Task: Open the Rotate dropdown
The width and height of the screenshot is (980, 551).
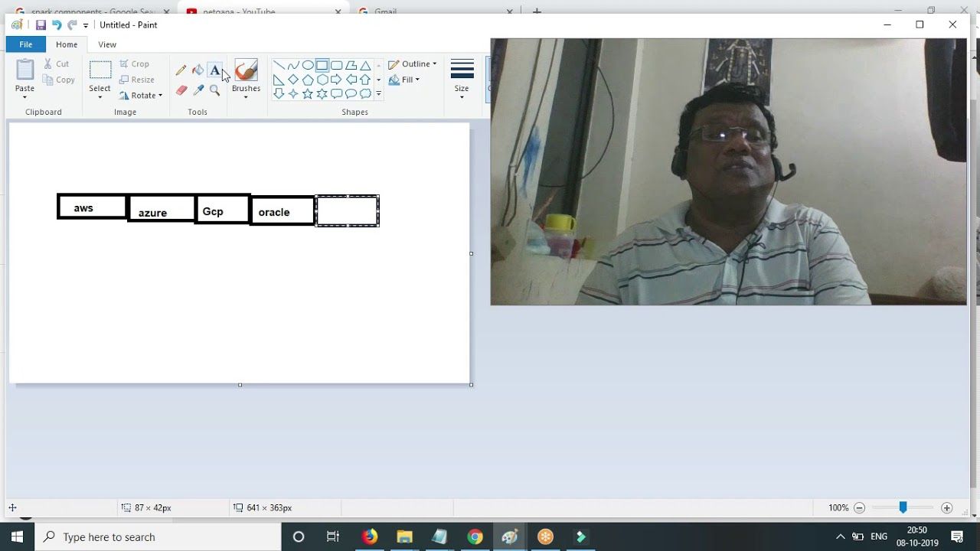Action: coord(142,96)
